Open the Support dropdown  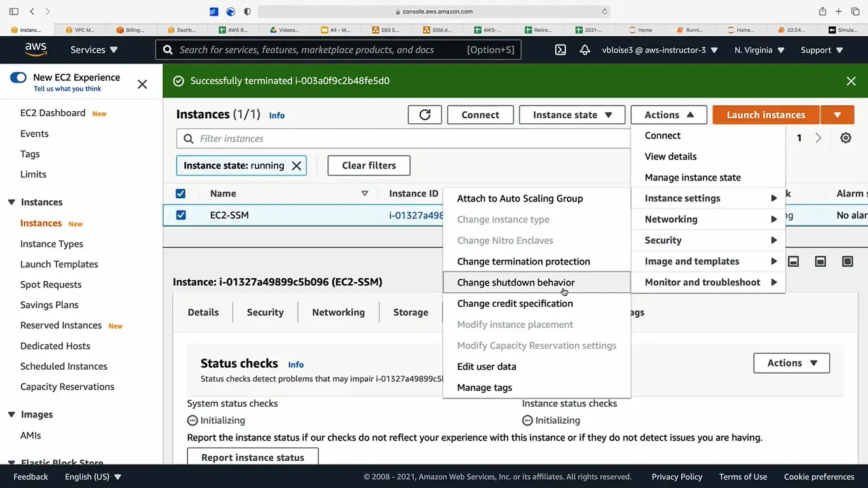(x=822, y=50)
